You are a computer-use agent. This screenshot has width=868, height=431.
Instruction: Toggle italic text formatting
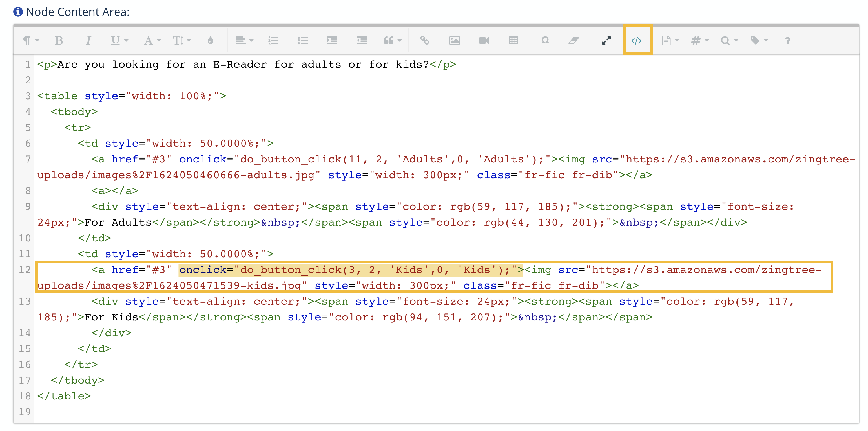pos(88,40)
